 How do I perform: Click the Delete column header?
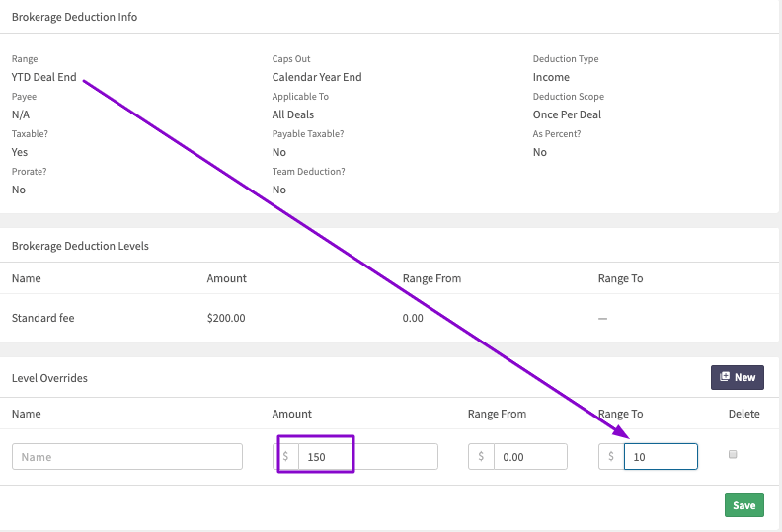point(743,415)
